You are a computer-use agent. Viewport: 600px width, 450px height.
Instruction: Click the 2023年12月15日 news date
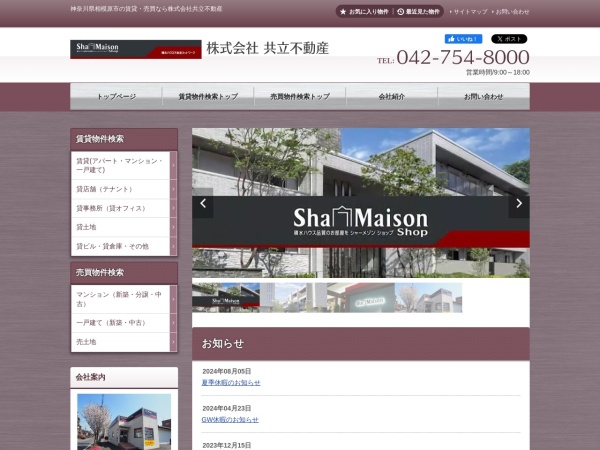[227, 445]
